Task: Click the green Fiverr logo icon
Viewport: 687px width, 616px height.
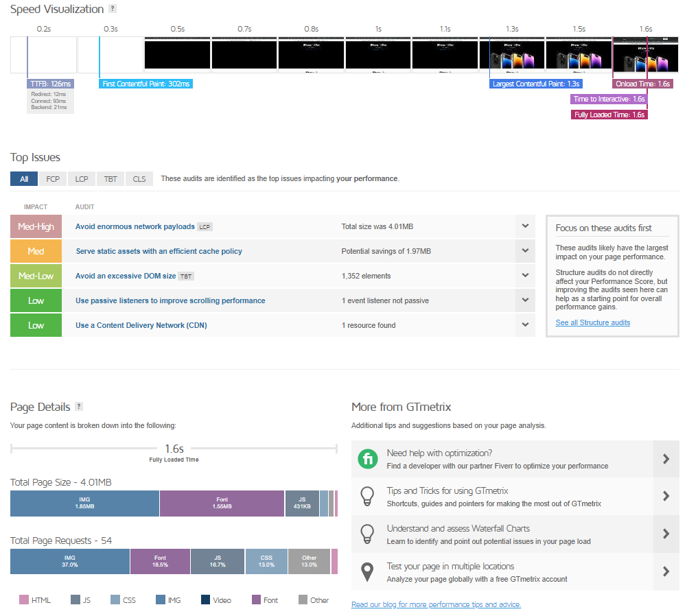Action: pyautogui.click(x=369, y=460)
